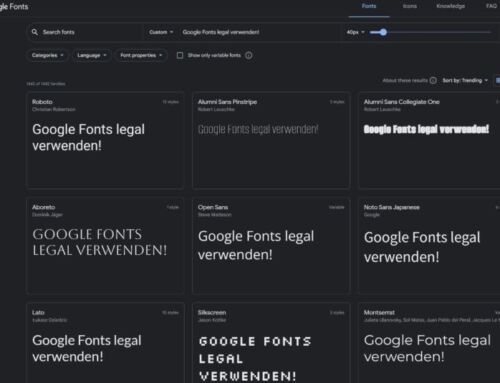This screenshot has height=383, width=500.
Task: Open the Silkscreen font card
Action: [271, 343]
